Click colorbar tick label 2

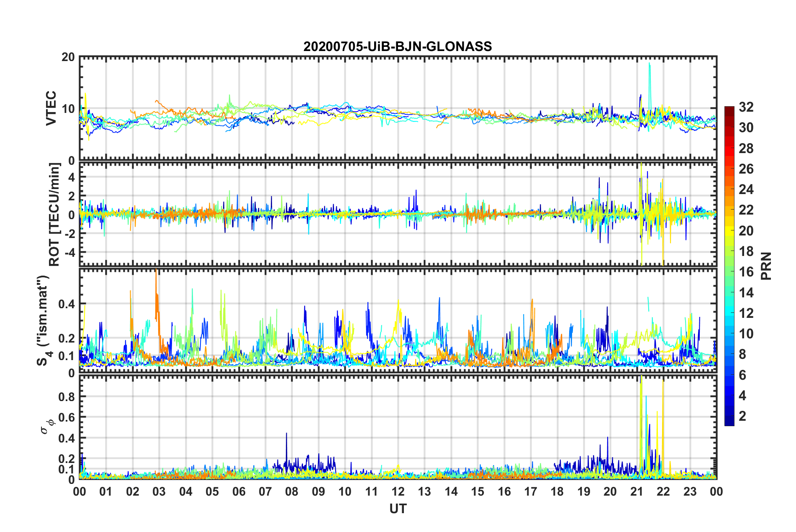pyautogui.click(x=742, y=416)
